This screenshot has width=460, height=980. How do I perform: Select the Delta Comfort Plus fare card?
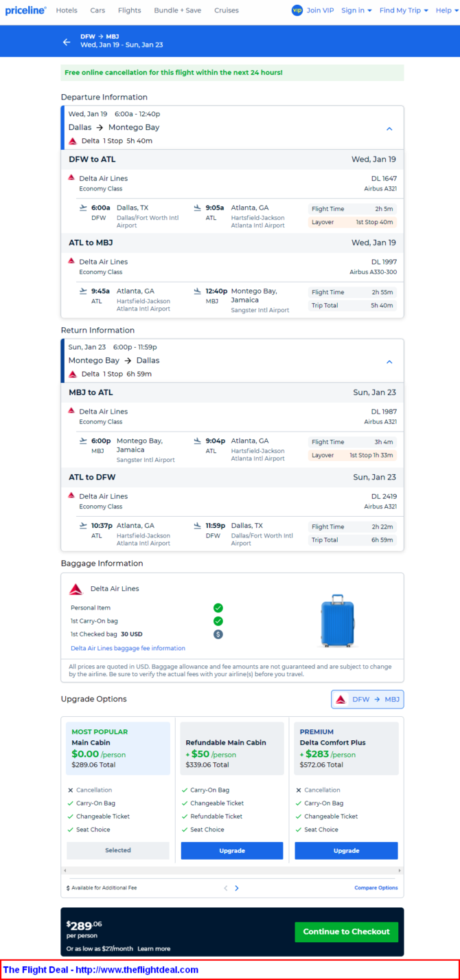tap(346, 748)
